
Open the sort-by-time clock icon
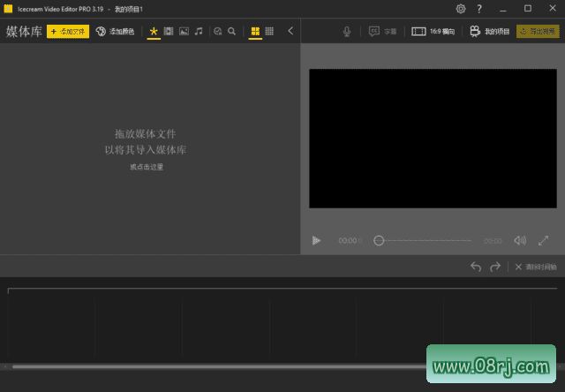click(217, 32)
